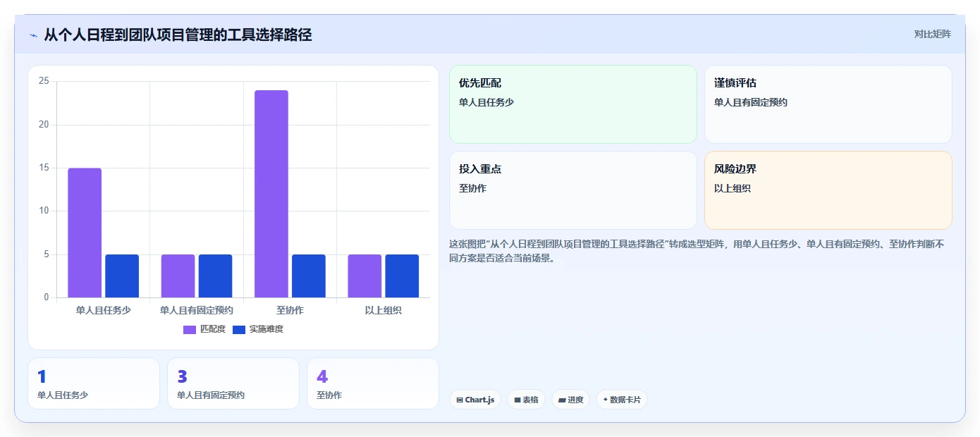Click 至协作 text in the 投入重点 card
980x437 pixels.
(x=472, y=188)
